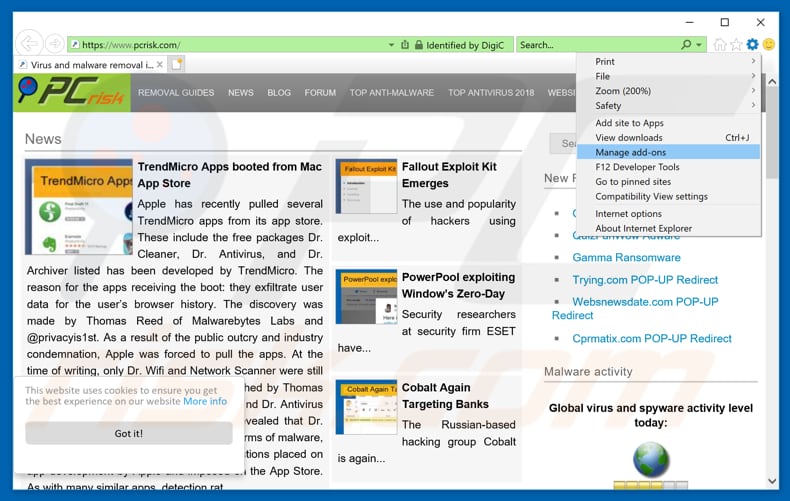Open PowerPool exploiting Window's Zero-Day headline
The width and height of the screenshot is (790, 501).
coord(458,285)
